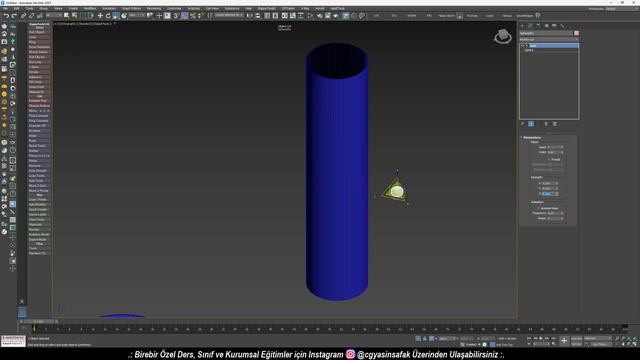Toggle Show End Result button under stack
Image resolution: width=640 pixels, height=360 pixels.
[x=531, y=124]
